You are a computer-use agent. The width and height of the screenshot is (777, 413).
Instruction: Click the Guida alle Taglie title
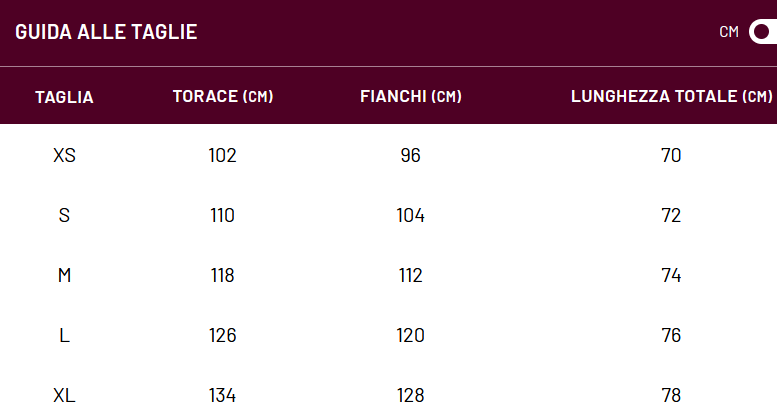[x=106, y=32]
